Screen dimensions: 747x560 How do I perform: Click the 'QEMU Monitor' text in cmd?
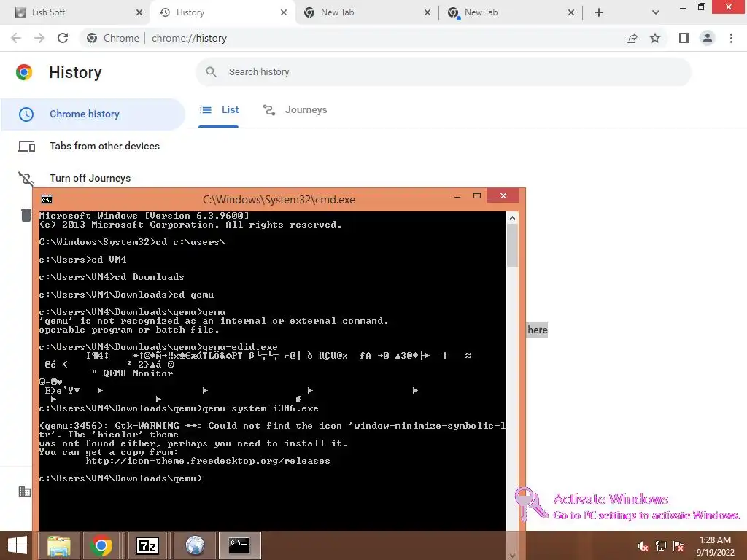pos(138,373)
